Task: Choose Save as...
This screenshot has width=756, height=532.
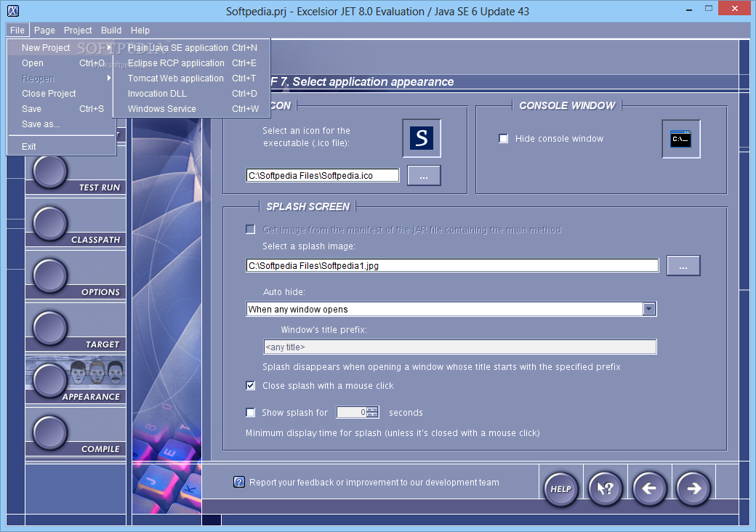Action: point(63,124)
